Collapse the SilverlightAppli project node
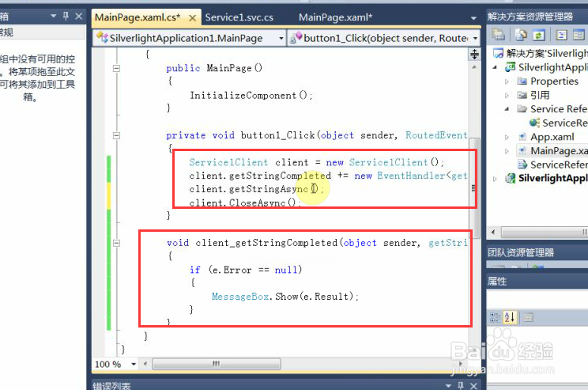 point(495,67)
